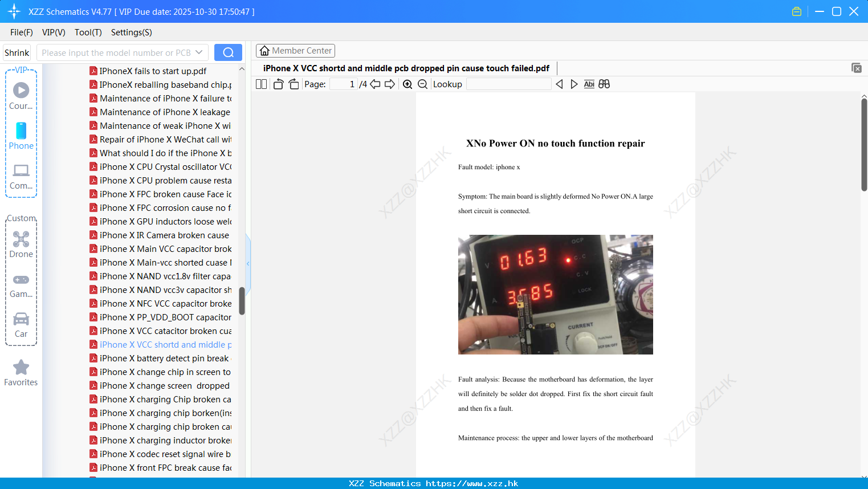Zoom out of the PDF
Image resolution: width=868 pixels, height=489 pixels.
coord(422,84)
